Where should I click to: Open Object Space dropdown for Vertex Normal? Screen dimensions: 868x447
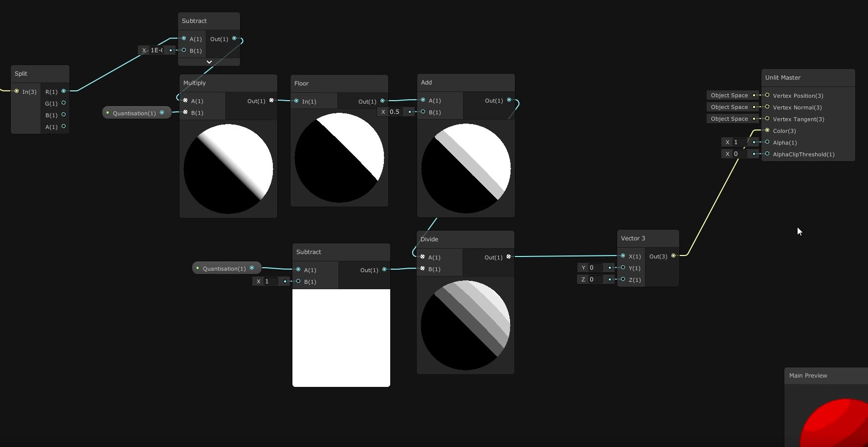pyautogui.click(x=729, y=107)
